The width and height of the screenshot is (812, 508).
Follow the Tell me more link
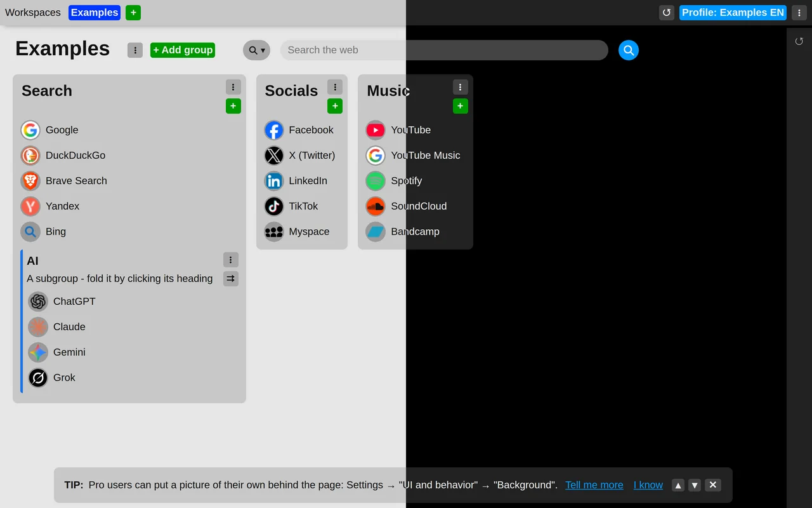coord(594,485)
